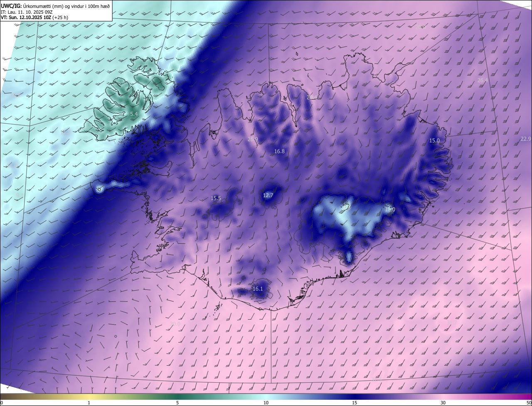Viewport: 532px width, 406px height.
Task: Click the 'VT: Sun. 12.10.2025 10Z (+25 h)' line
Action: 34,17
